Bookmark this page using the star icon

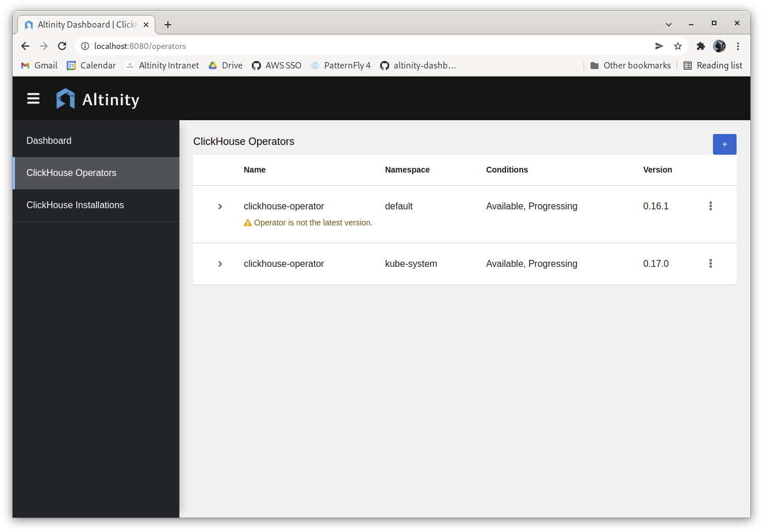tap(678, 46)
